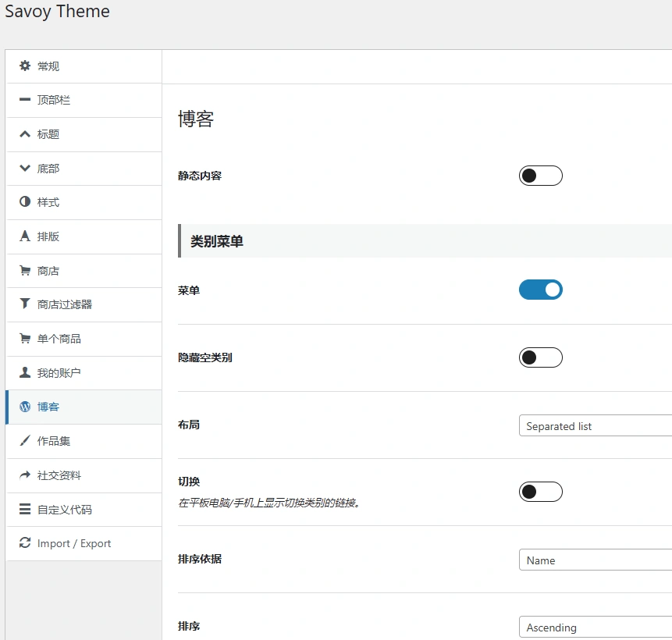Image resolution: width=672 pixels, height=640 pixels.
Task: Click the 排版 typography icon
Action: pyautogui.click(x=23, y=236)
